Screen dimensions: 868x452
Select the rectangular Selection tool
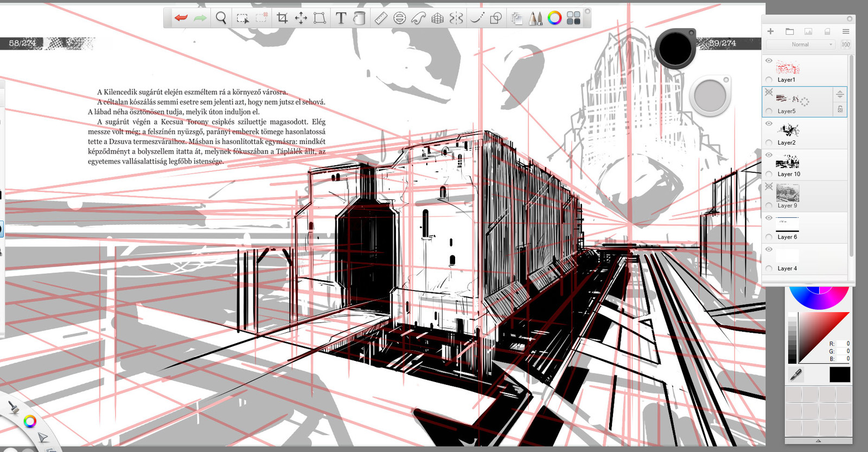click(x=242, y=18)
